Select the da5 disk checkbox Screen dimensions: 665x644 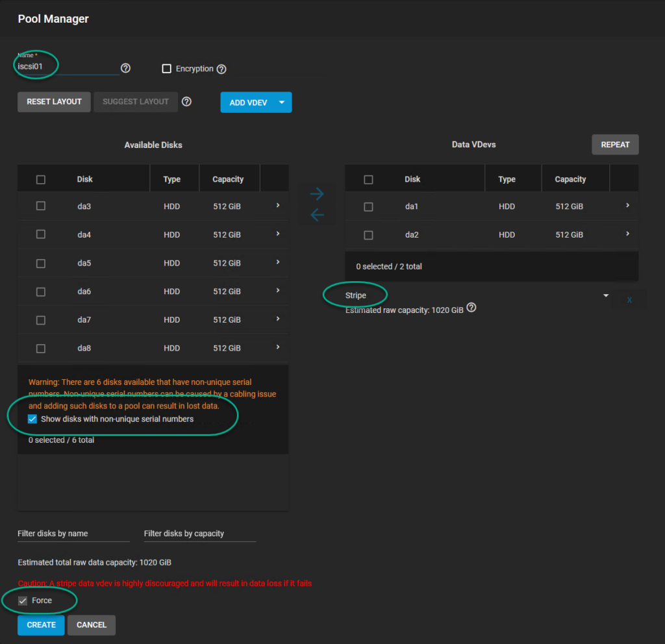41,263
